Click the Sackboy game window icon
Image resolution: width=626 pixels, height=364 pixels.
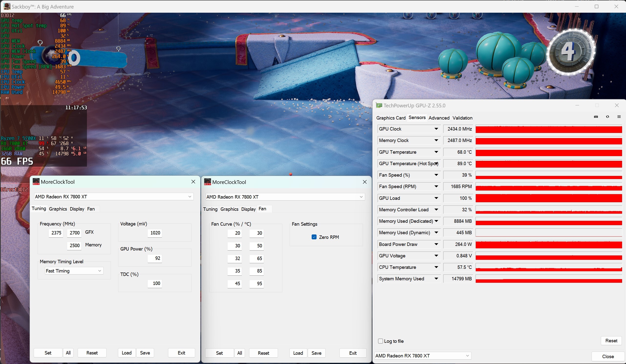click(x=7, y=6)
